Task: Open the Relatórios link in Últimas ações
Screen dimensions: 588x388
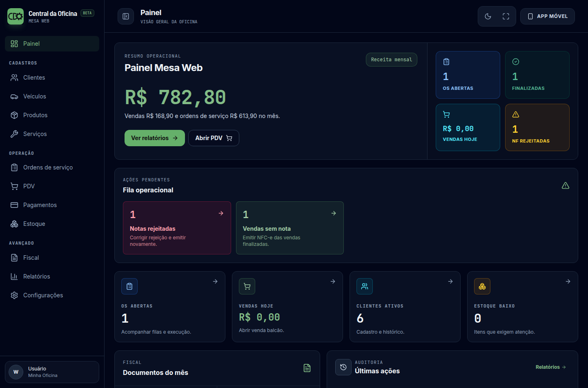Action: point(551,367)
